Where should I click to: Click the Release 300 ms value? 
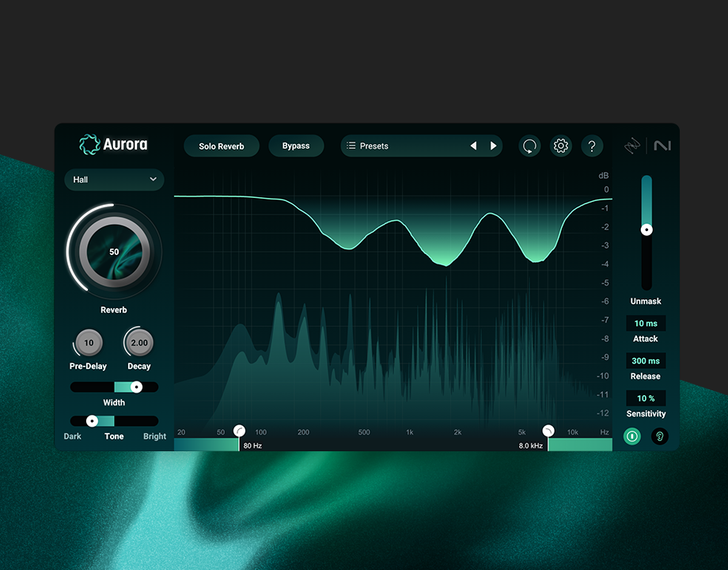pyautogui.click(x=646, y=361)
